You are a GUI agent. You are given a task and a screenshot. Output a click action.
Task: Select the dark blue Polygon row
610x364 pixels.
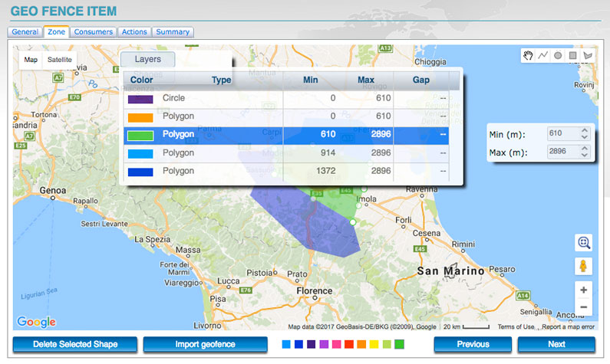click(x=286, y=172)
